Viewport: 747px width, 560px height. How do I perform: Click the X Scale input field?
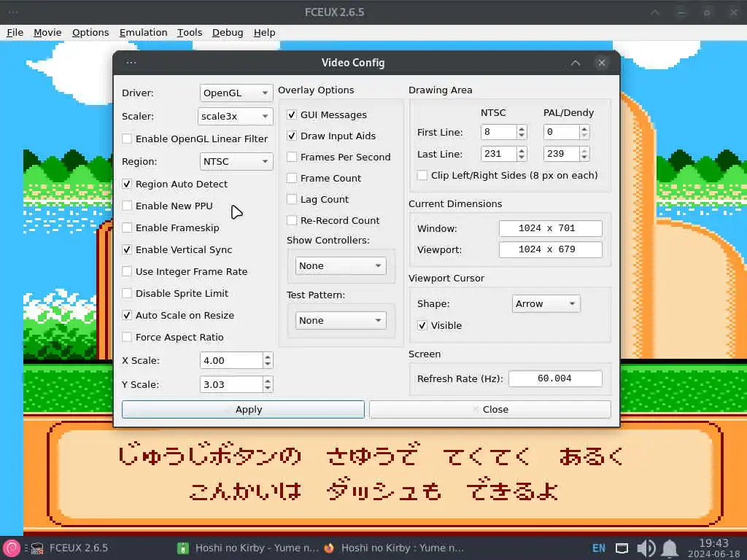click(x=231, y=360)
